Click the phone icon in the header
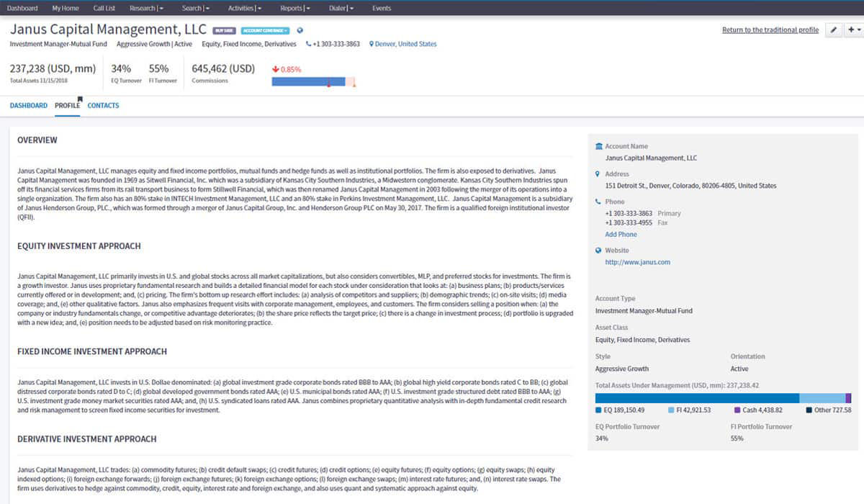Screen dimensions: 864x504 (x=309, y=44)
